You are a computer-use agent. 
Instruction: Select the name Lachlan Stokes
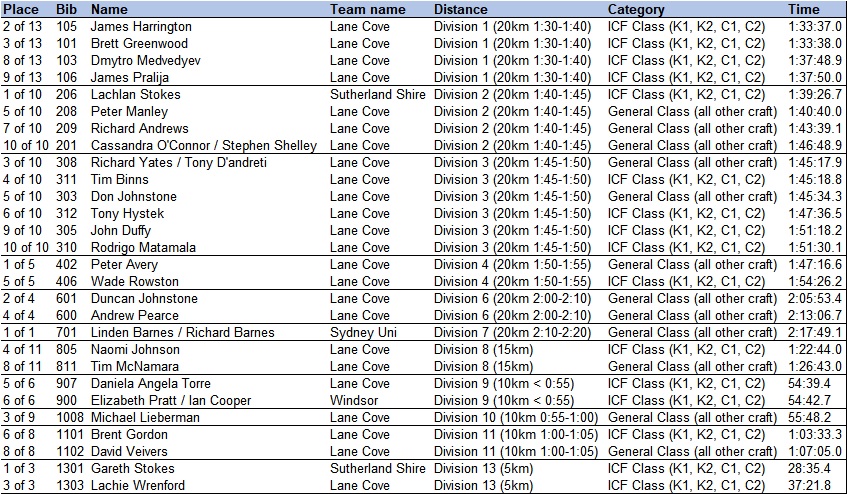click(x=136, y=94)
